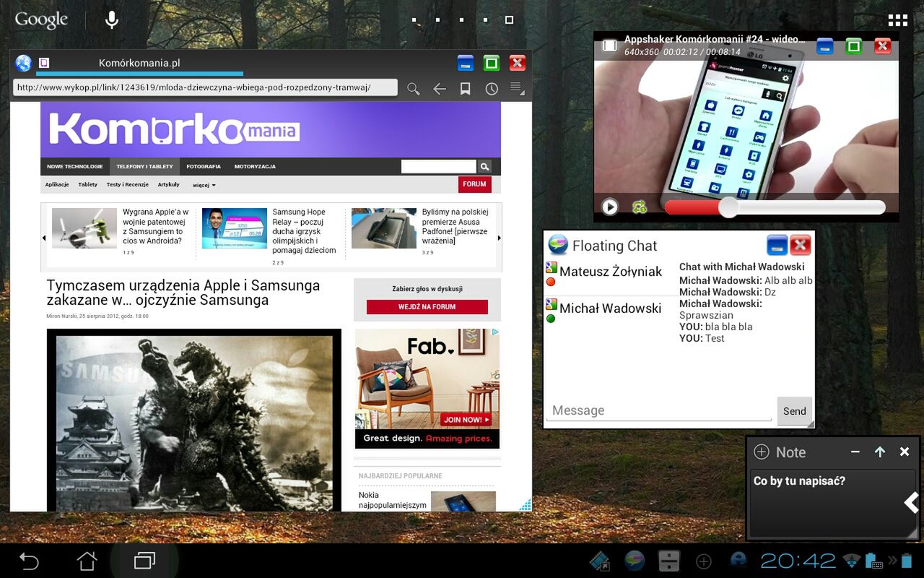Expand the 'więcej' dropdown
Viewport: 924px width, 578px height.
[204, 185]
